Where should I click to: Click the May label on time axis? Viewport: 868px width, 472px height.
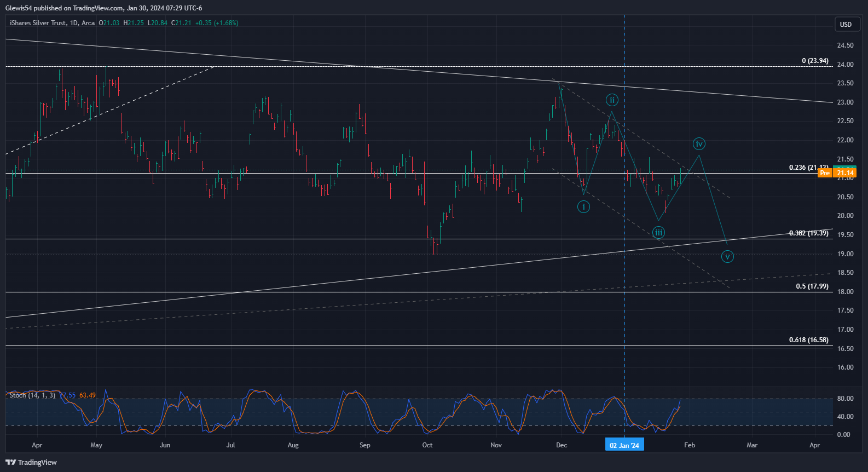point(96,445)
